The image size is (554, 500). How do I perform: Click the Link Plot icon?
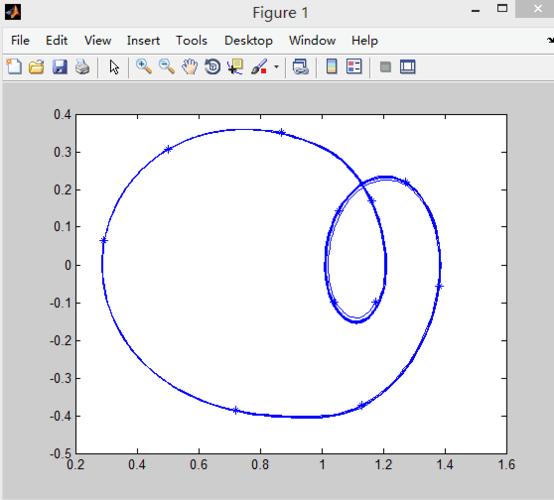(x=301, y=67)
